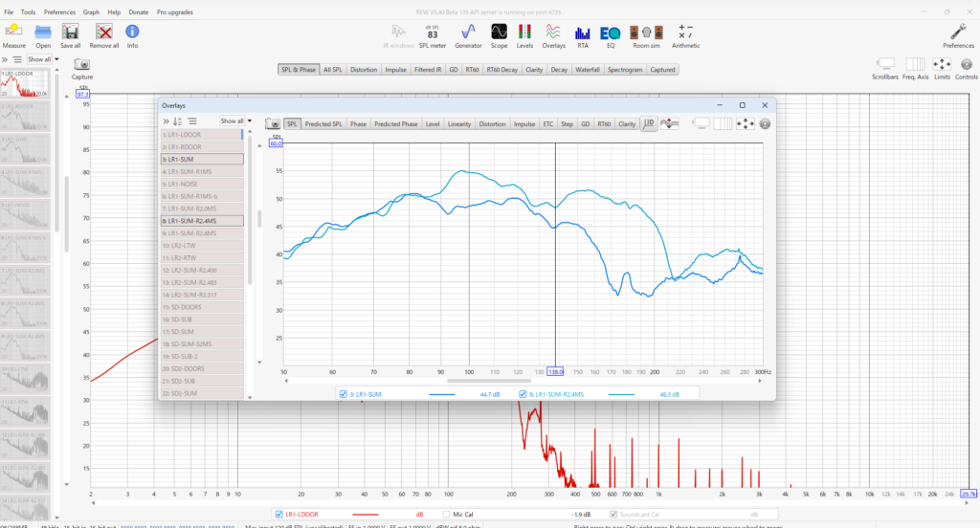Open trace Arithmetic tool

pos(685,36)
